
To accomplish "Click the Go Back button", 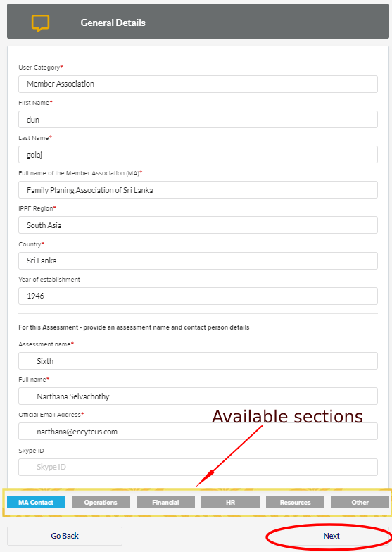I will tap(65, 536).
